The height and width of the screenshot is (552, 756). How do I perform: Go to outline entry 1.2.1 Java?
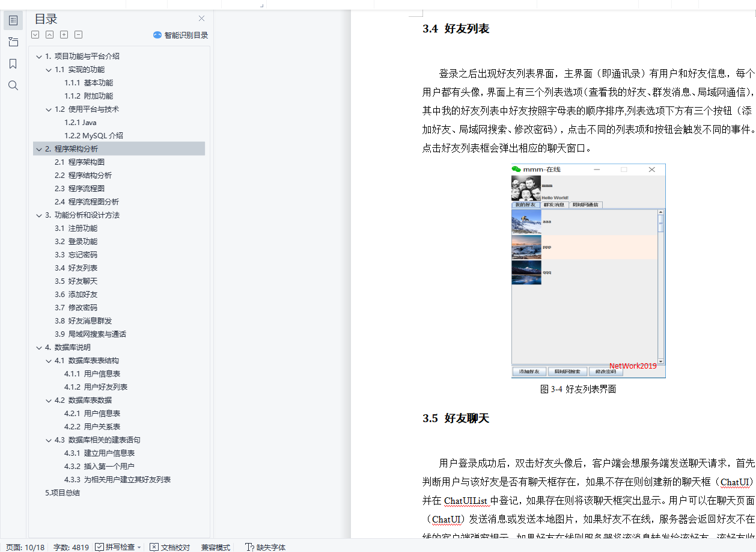pos(81,123)
